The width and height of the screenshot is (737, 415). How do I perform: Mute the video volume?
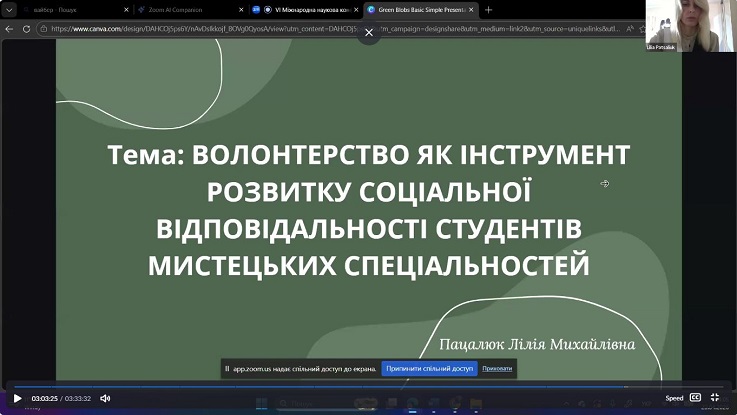(x=105, y=398)
